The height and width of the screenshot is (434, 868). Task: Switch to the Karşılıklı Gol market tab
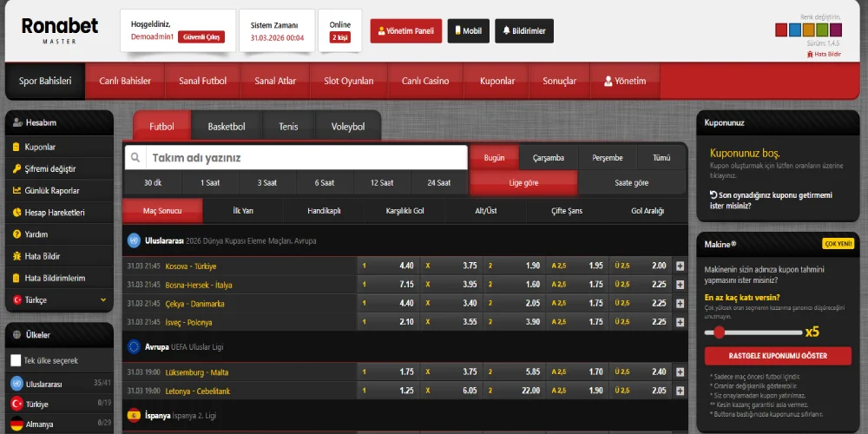coord(404,211)
